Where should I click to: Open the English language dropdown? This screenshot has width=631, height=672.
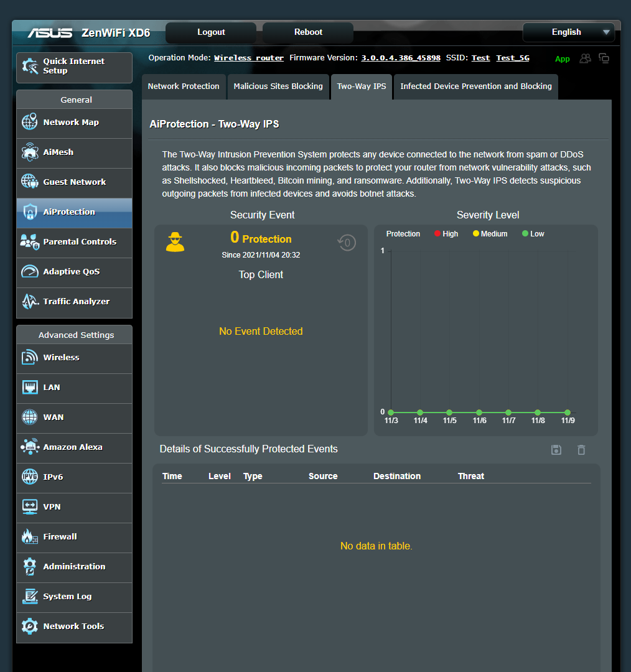pyautogui.click(x=568, y=32)
